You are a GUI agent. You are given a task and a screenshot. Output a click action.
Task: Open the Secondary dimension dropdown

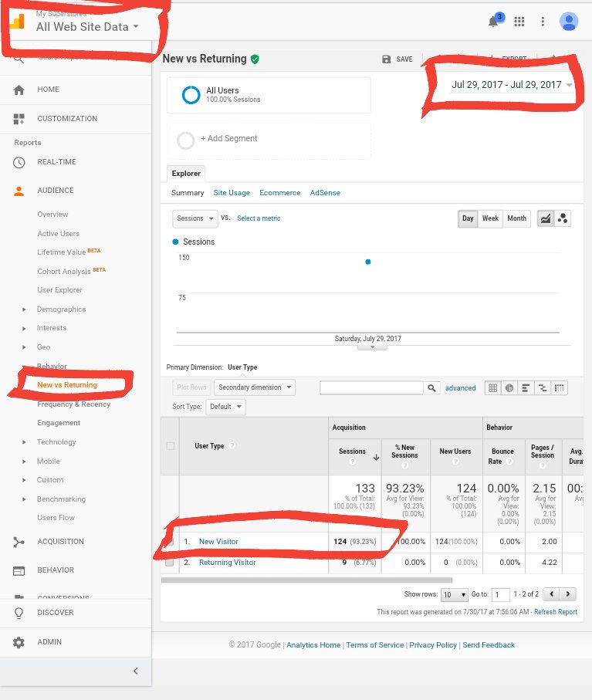[255, 387]
